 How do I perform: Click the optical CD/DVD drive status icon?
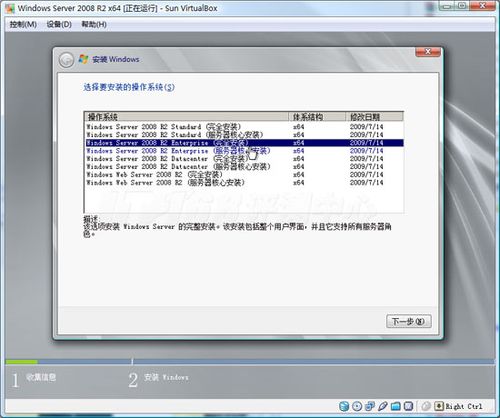(x=357, y=406)
